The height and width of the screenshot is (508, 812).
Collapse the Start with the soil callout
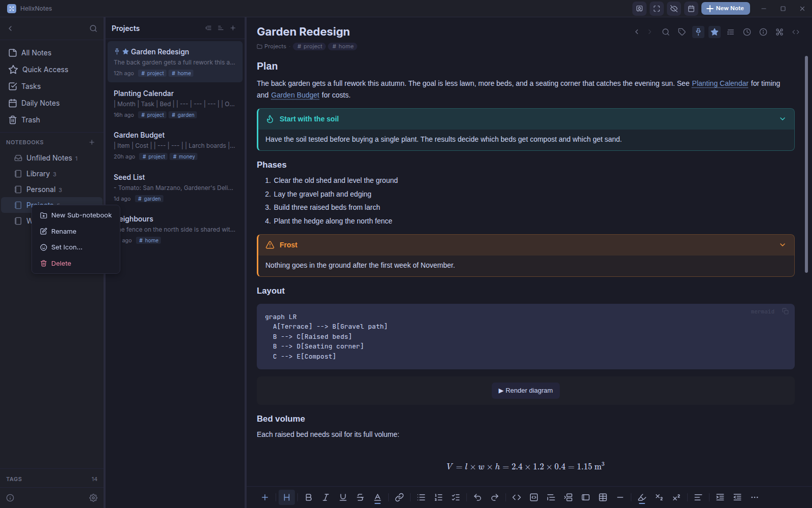[x=783, y=119]
